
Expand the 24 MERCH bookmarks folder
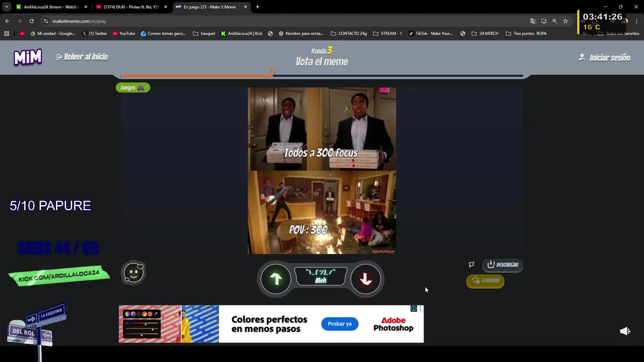click(485, 34)
